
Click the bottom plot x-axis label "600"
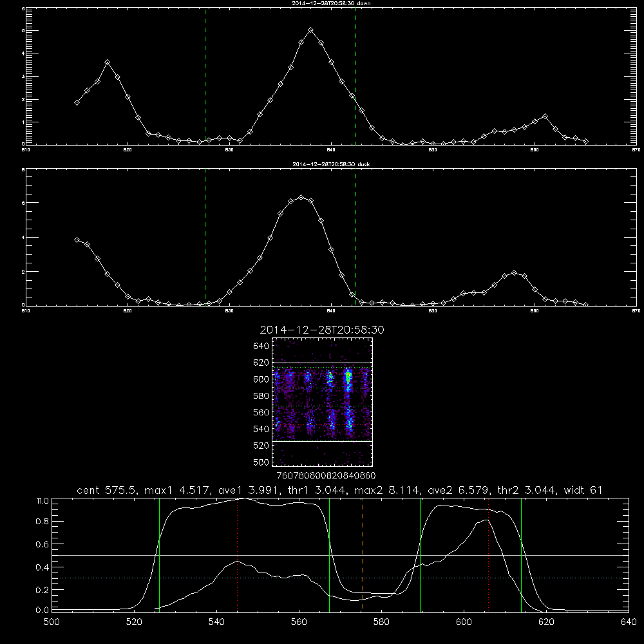[464, 622]
